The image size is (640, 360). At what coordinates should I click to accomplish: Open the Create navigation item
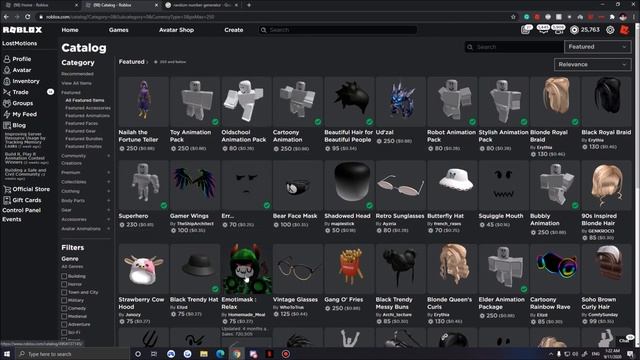pos(233,30)
